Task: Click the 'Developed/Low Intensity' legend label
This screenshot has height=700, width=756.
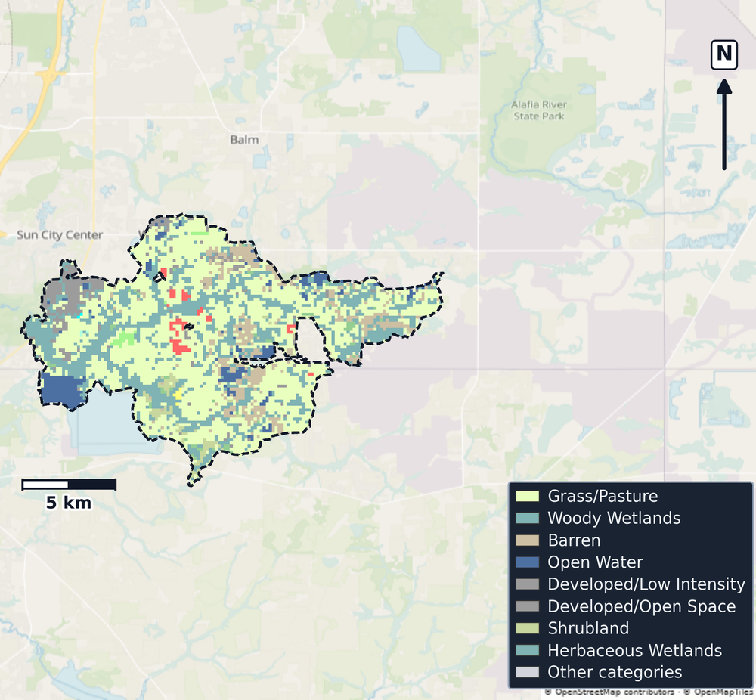Action: (646, 584)
